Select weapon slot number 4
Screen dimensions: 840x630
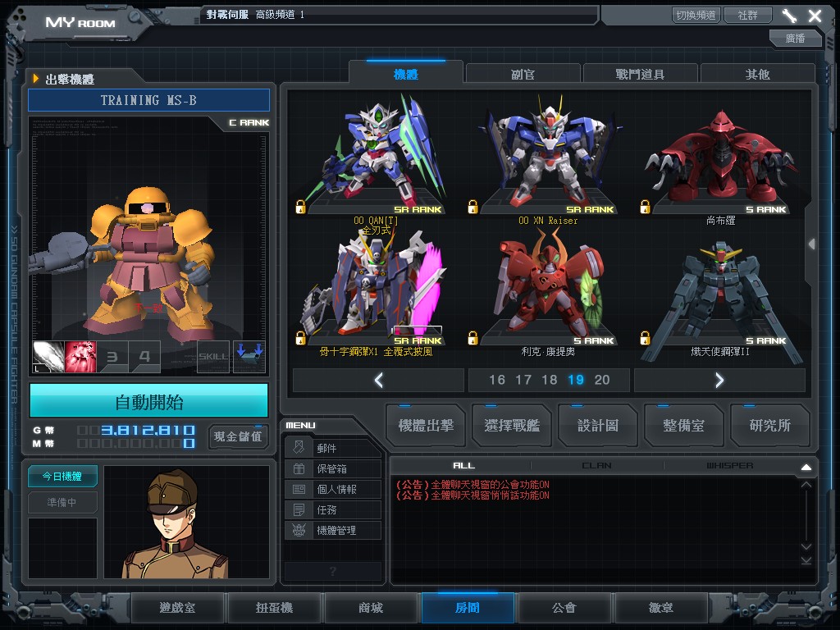tap(144, 357)
